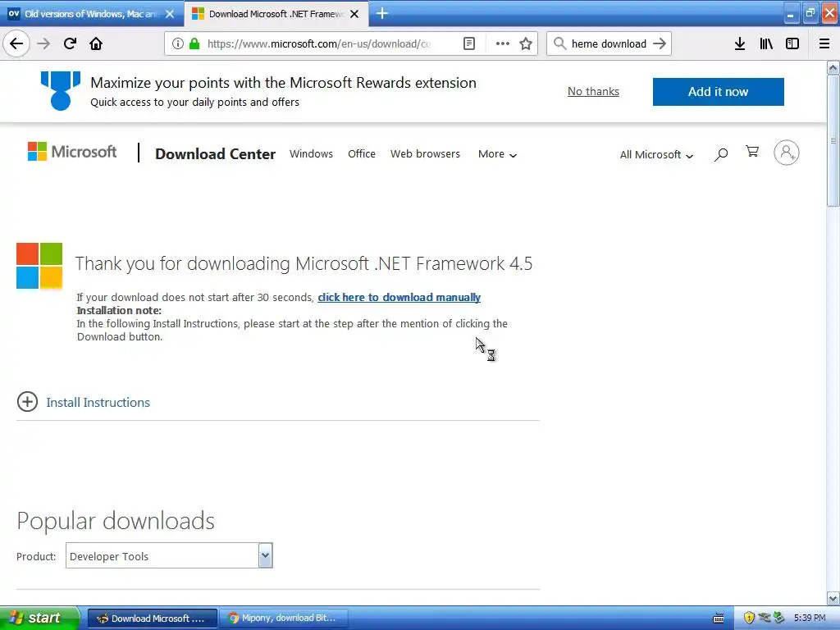840x630 pixels.
Task: Click the Microsoft Rewards medal icon
Action: tap(61, 90)
